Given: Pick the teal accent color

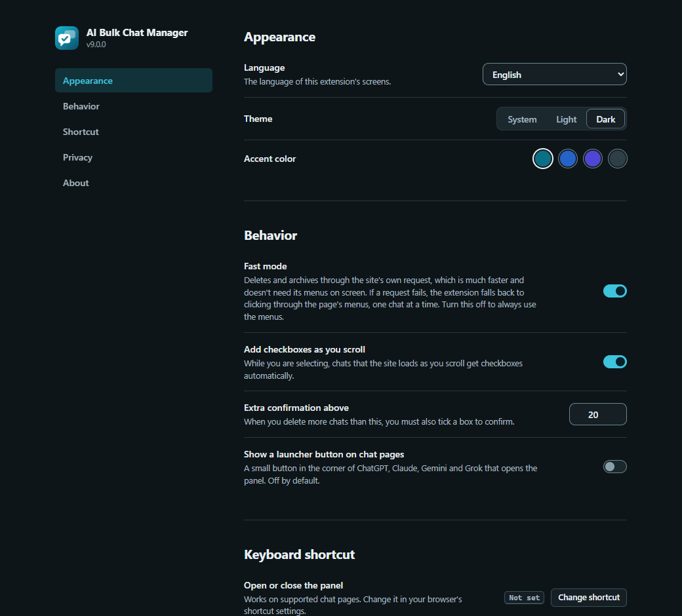Looking at the screenshot, I should point(543,159).
